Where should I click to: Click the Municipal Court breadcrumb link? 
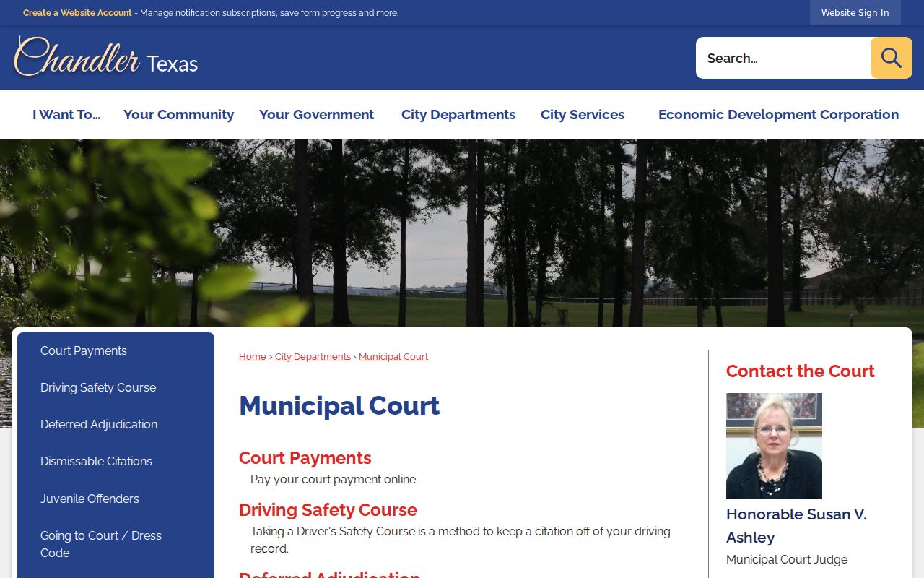pyautogui.click(x=393, y=357)
